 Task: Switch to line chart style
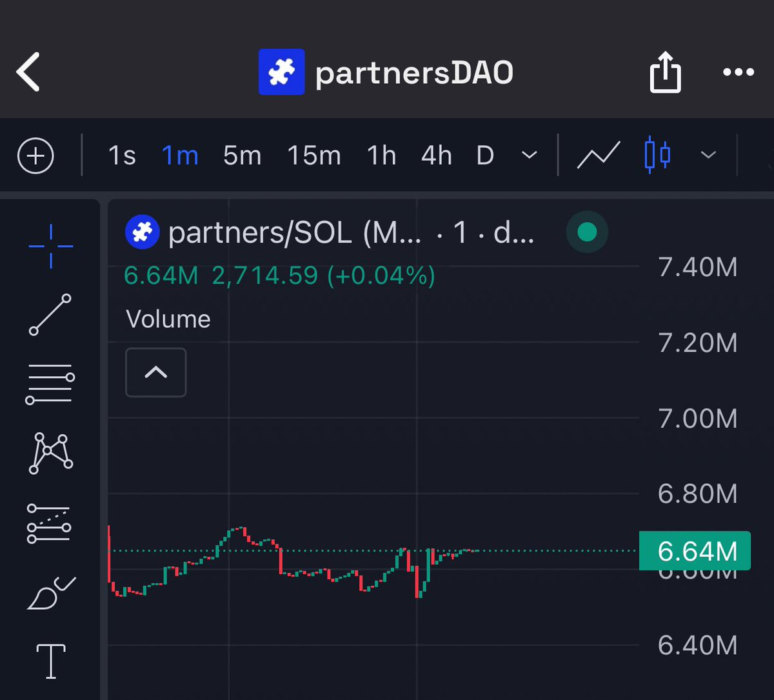599,155
